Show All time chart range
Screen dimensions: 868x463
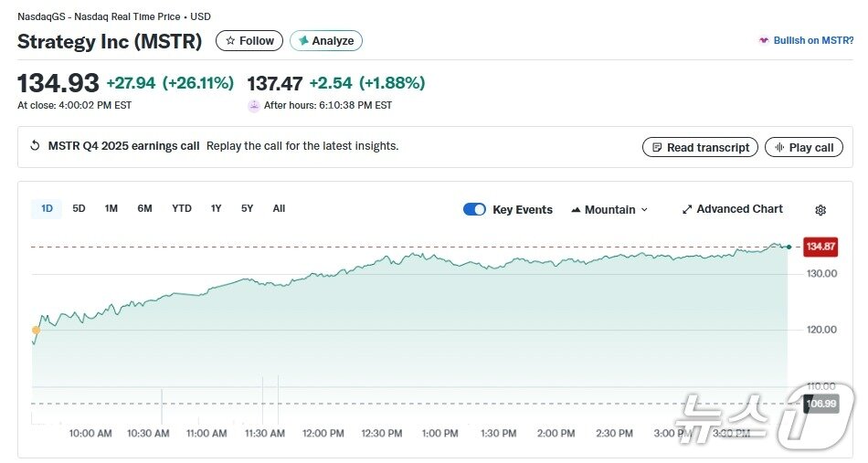pyautogui.click(x=279, y=208)
